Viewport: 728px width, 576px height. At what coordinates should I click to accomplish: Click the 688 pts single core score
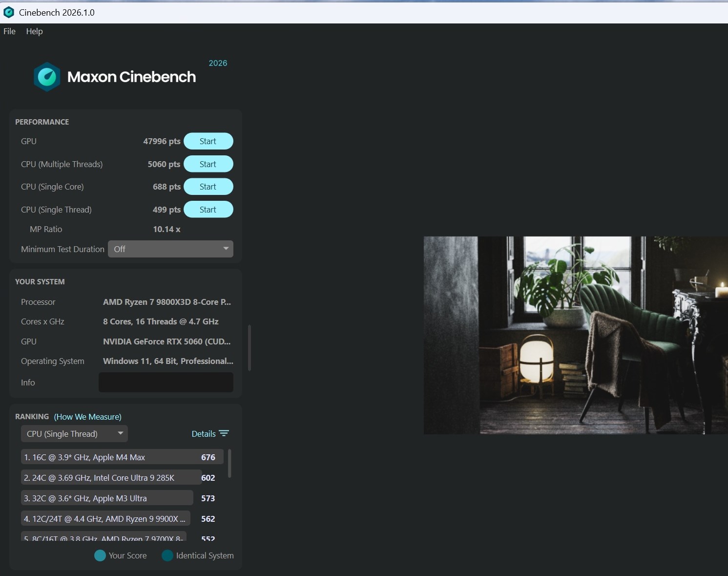[166, 187]
